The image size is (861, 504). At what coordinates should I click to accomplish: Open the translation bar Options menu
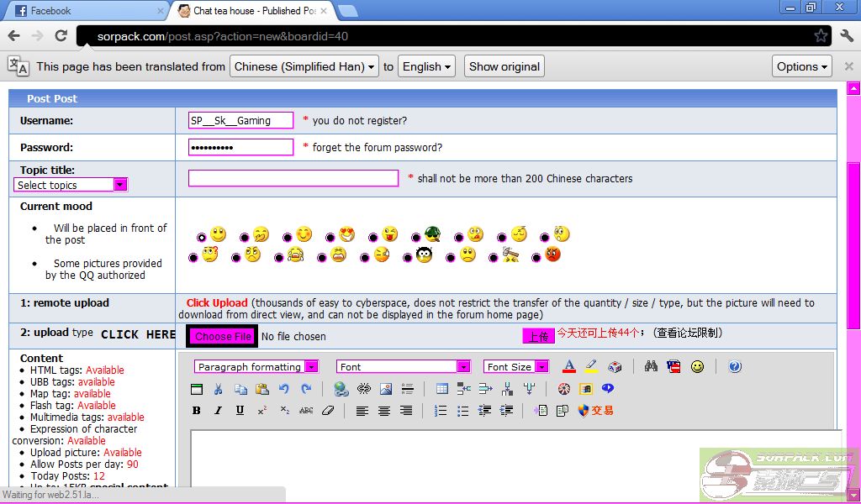click(x=802, y=66)
